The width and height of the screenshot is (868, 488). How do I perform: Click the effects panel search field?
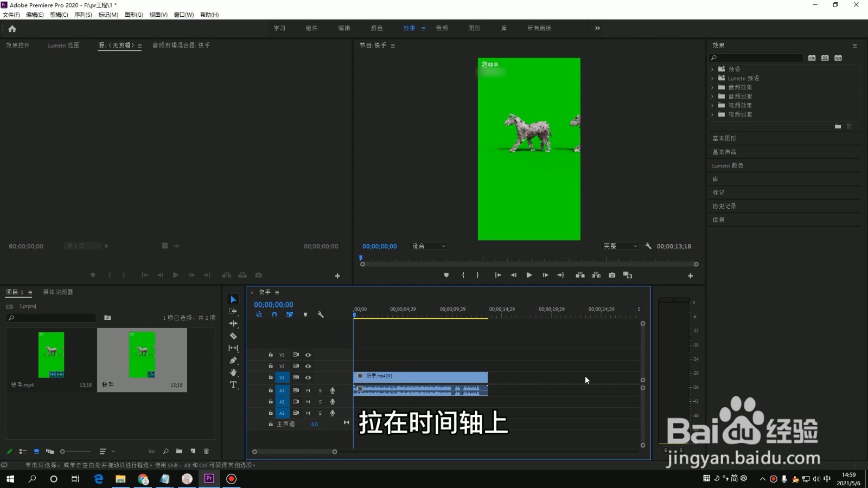pyautogui.click(x=756, y=57)
